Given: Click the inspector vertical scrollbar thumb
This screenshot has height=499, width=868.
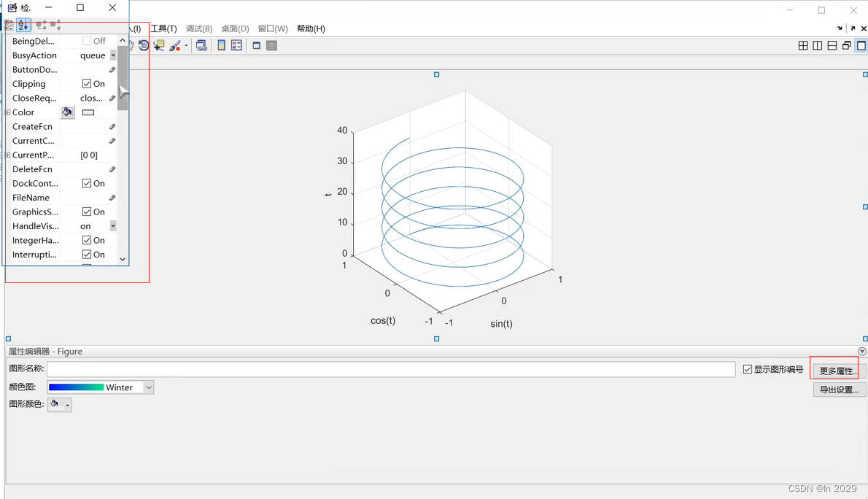Looking at the screenshot, I should pos(123,77).
